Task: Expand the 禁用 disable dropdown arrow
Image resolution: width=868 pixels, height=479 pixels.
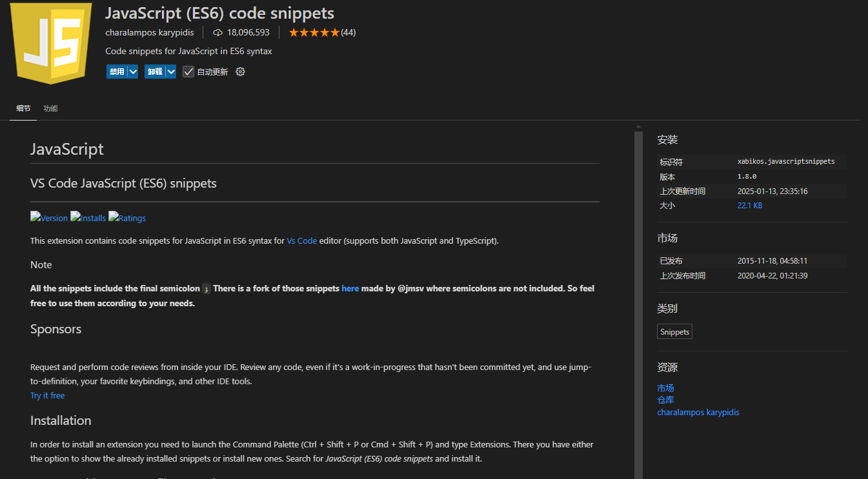Action: pos(133,72)
